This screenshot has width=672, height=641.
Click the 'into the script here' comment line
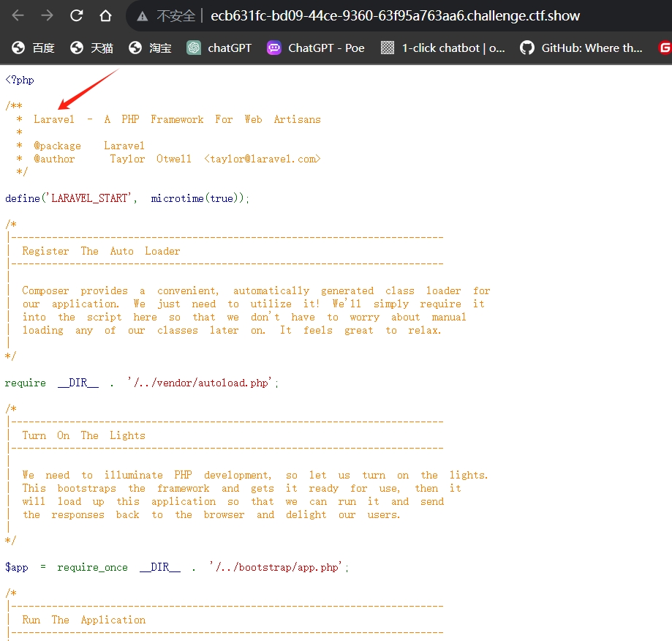(x=244, y=317)
